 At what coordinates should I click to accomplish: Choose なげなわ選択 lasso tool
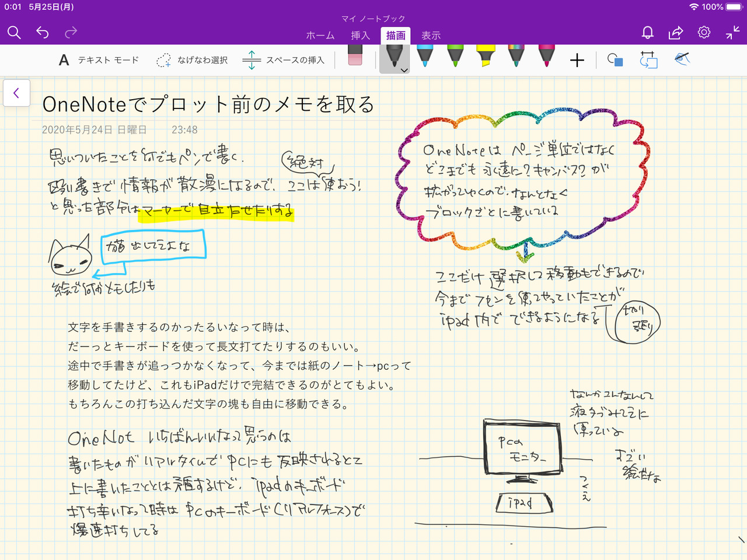[192, 60]
